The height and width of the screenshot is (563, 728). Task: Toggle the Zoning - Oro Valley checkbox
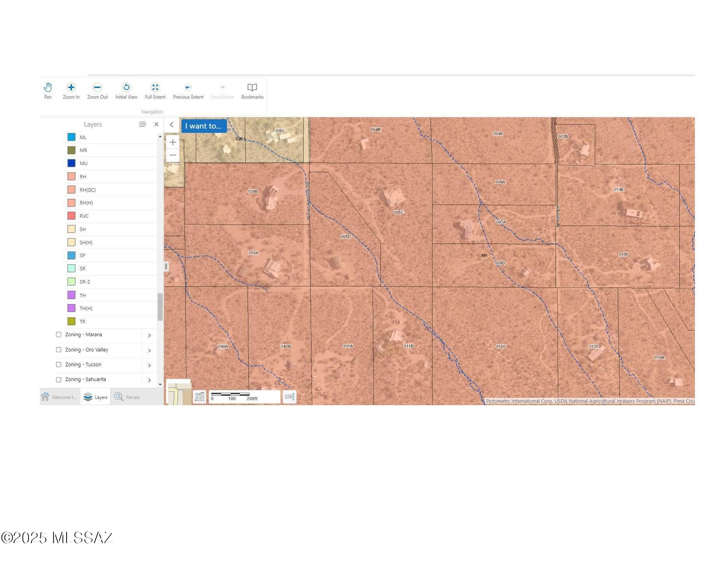(59, 350)
